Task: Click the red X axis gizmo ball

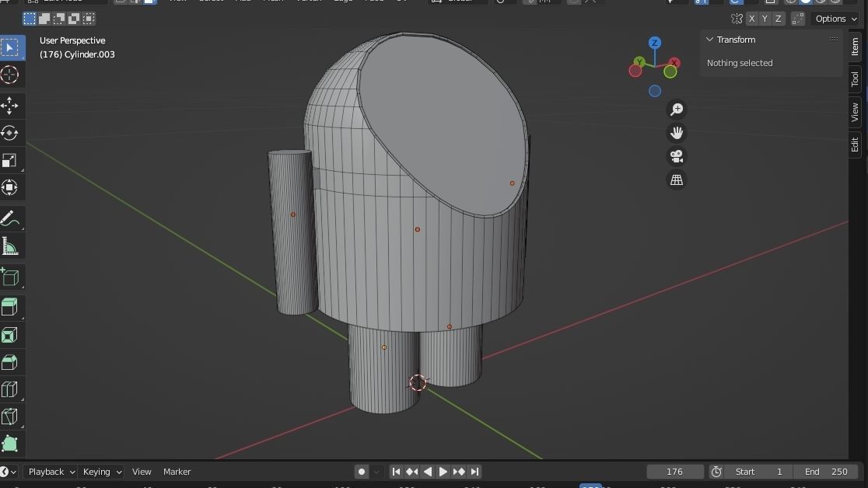Action: click(x=674, y=62)
